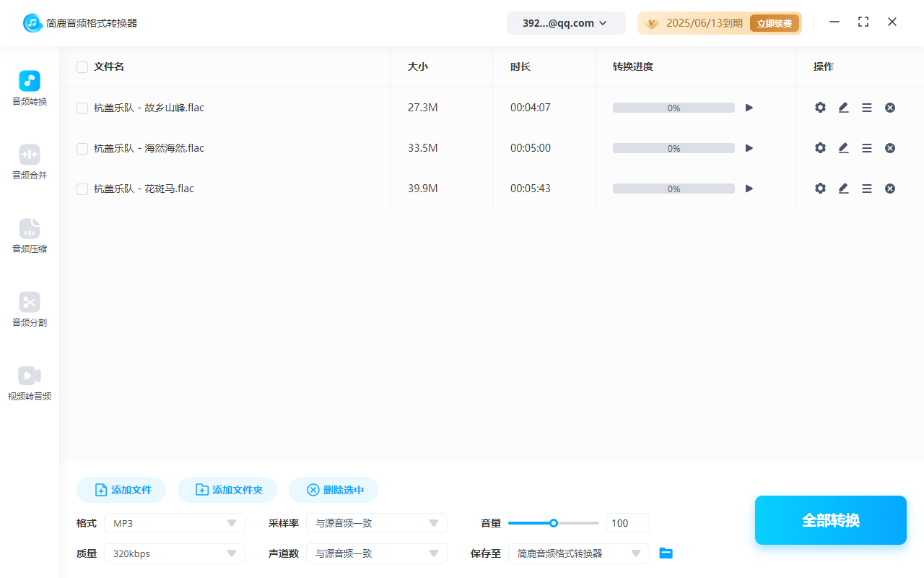The height and width of the screenshot is (578, 924).
Task: Click 添加文件夹 to add a folder
Action: [x=227, y=489]
